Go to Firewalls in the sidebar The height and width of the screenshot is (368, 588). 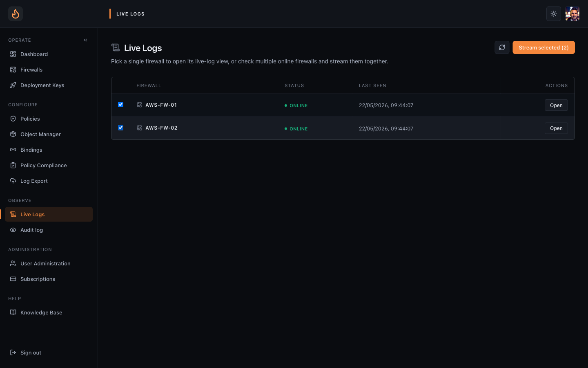tap(49, 70)
